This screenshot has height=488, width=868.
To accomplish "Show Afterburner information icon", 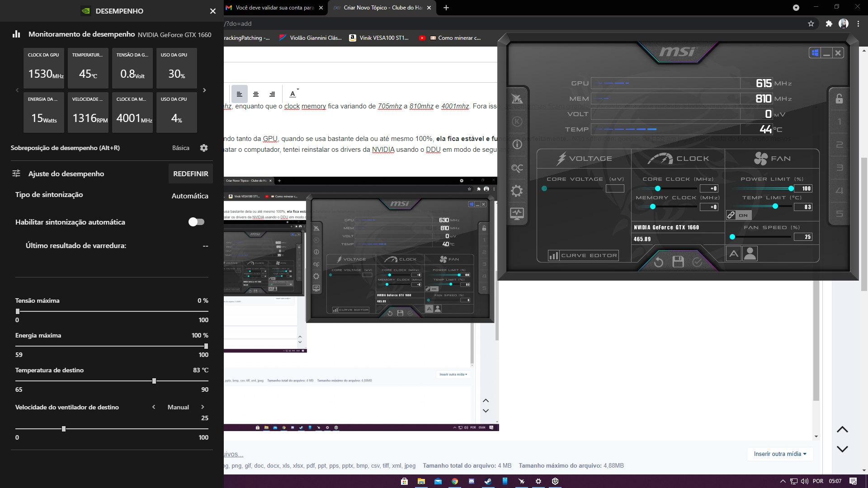I will pos(517,145).
